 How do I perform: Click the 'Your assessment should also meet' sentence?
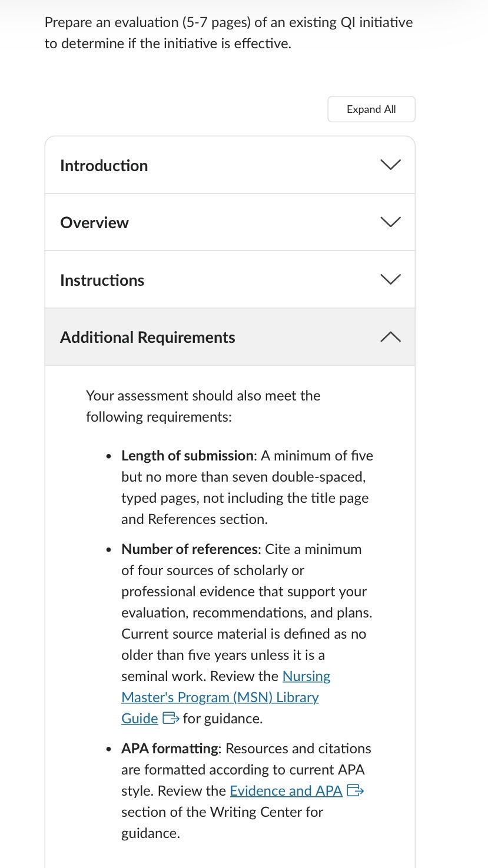click(x=203, y=406)
